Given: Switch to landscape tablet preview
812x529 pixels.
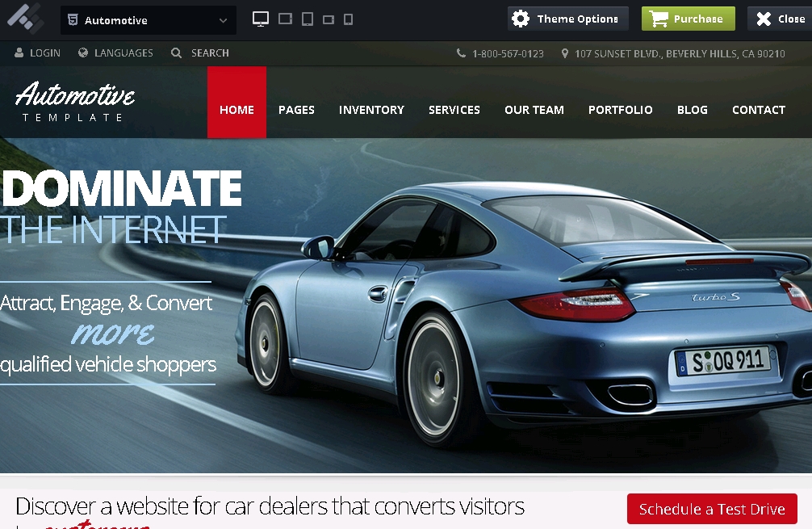Looking at the screenshot, I should 285,19.
